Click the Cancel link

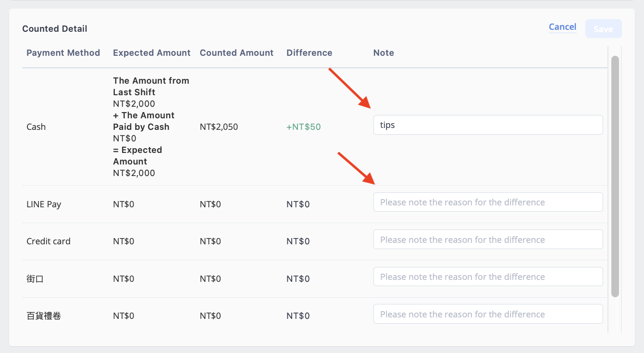click(x=562, y=27)
